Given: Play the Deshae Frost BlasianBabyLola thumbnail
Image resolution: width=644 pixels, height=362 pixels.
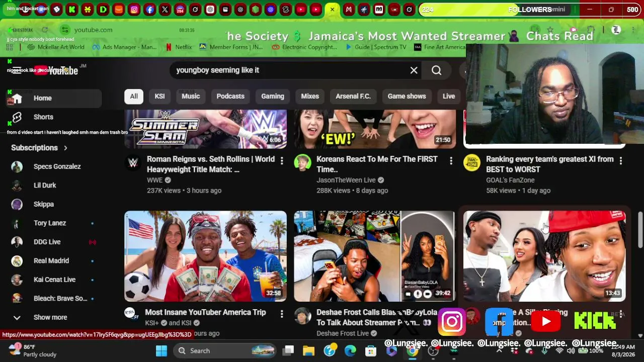Looking at the screenshot, I should [x=375, y=256].
